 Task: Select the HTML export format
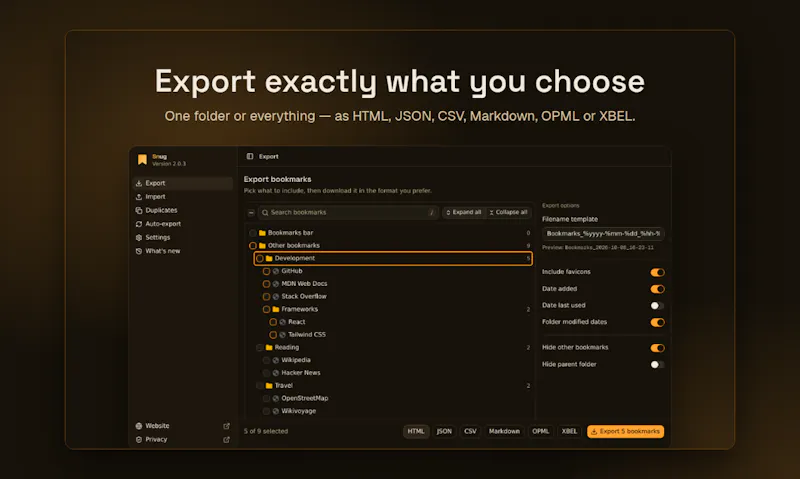pyautogui.click(x=416, y=432)
